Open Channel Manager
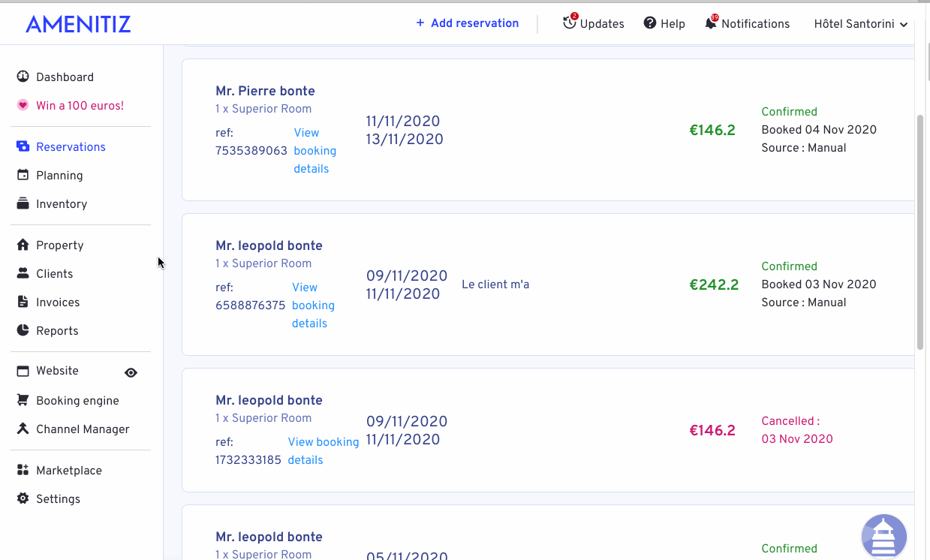 pyautogui.click(x=83, y=429)
